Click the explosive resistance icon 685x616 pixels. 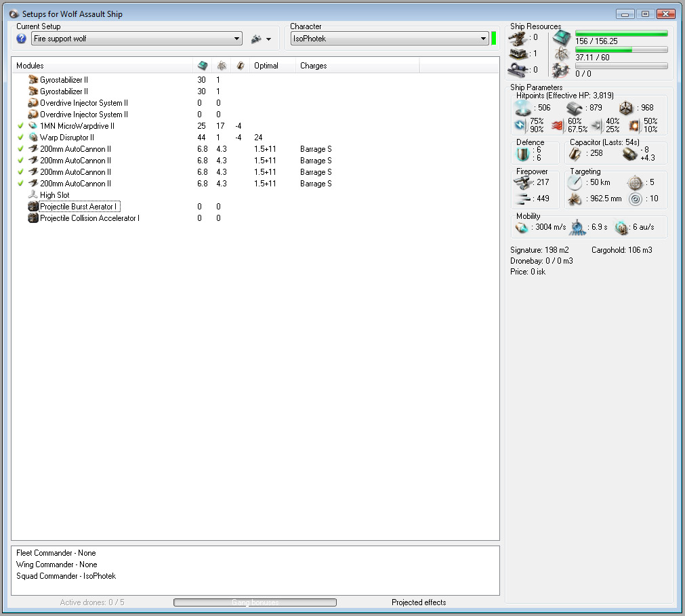tap(634, 126)
